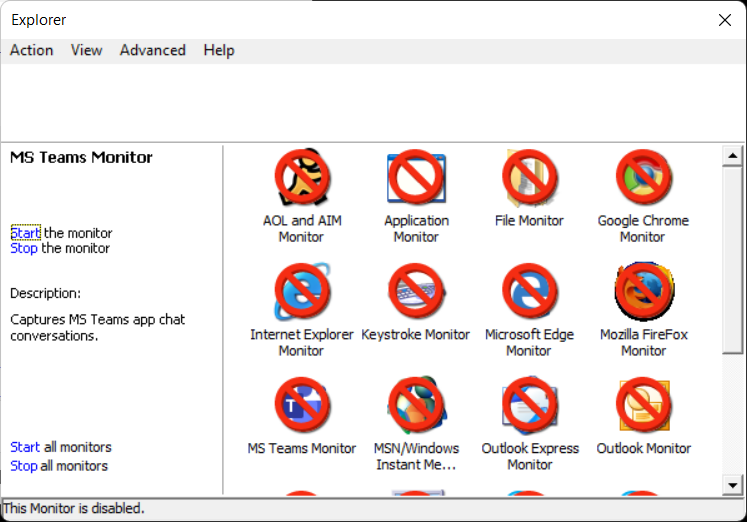Open the Action menu
The width and height of the screenshot is (747, 522).
coord(31,50)
